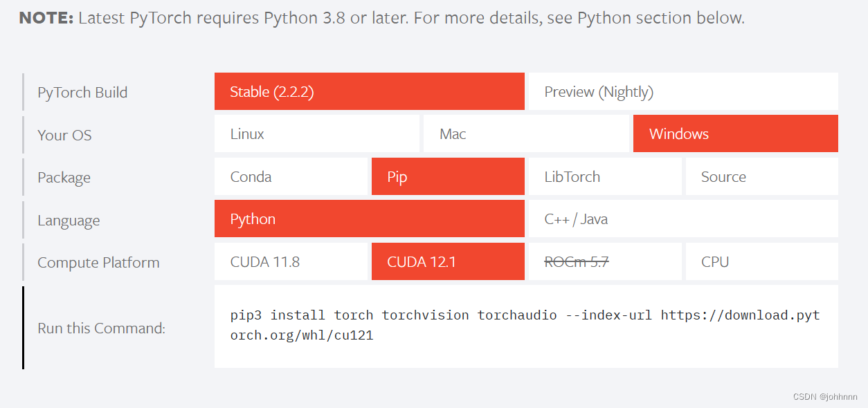Select Windows as your OS
The width and height of the screenshot is (868, 408).
(x=735, y=133)
